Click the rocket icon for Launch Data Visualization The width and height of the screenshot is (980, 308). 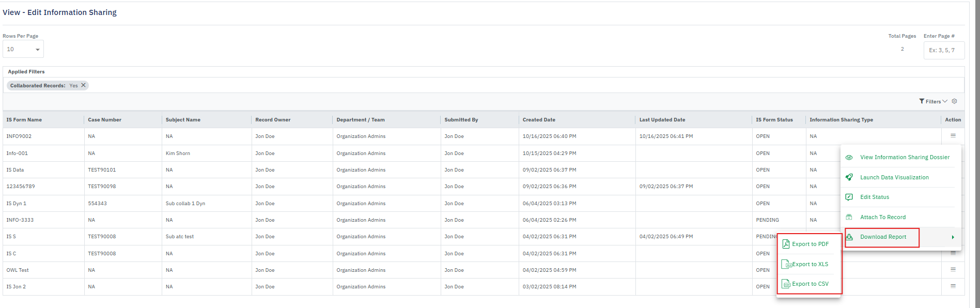point(849,177)
